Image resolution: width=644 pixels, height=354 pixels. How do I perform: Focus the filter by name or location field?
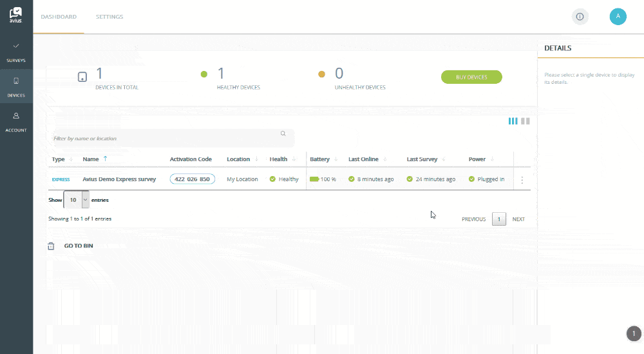(164, 138)
